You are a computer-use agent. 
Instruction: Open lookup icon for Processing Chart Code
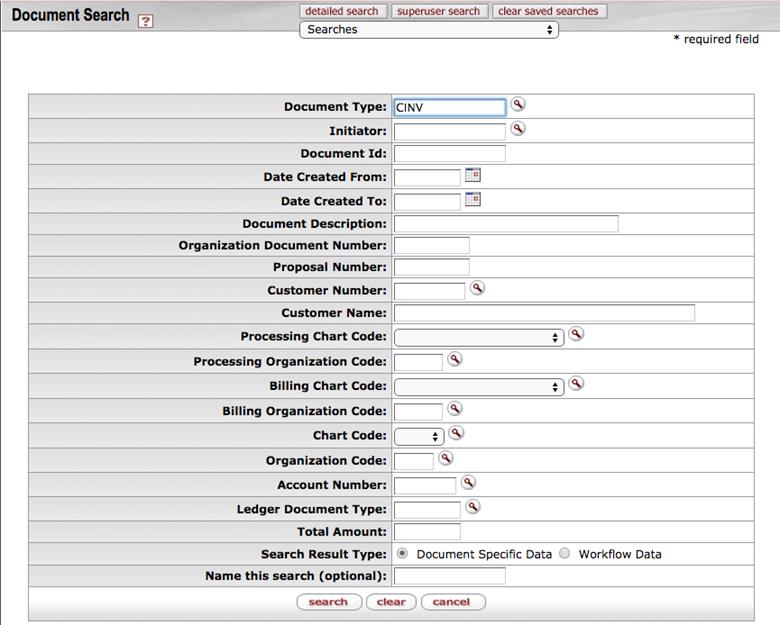coord(576,334)
